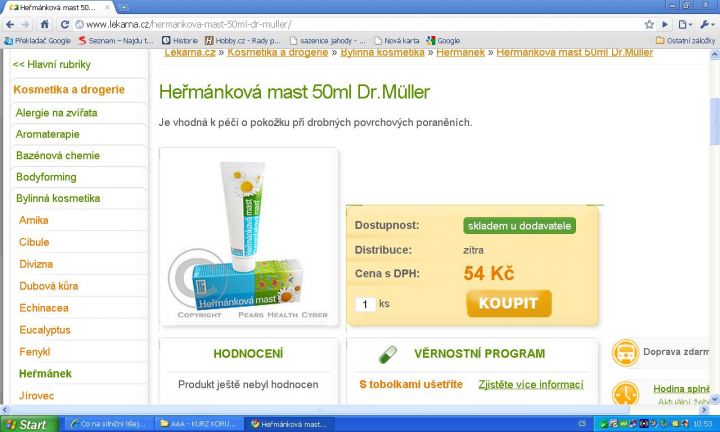The image size is (720, 432).
Task: Open Fenykl subcategory
Action: (x=34, y=352)
